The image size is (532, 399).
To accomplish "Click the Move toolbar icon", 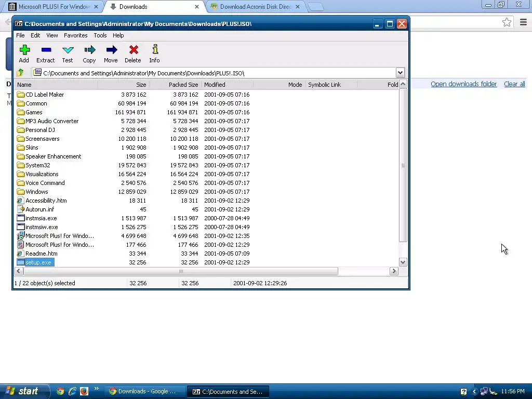I will coord(111,50).
